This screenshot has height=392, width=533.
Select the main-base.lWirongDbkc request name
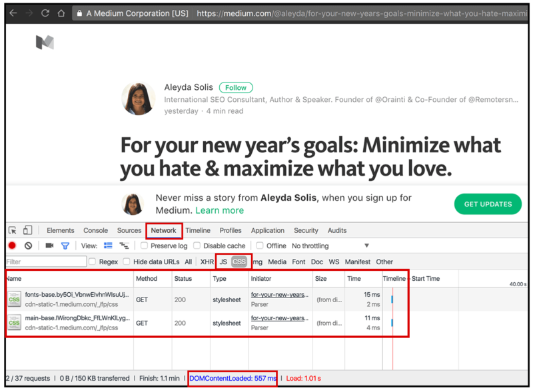[77, 318]
